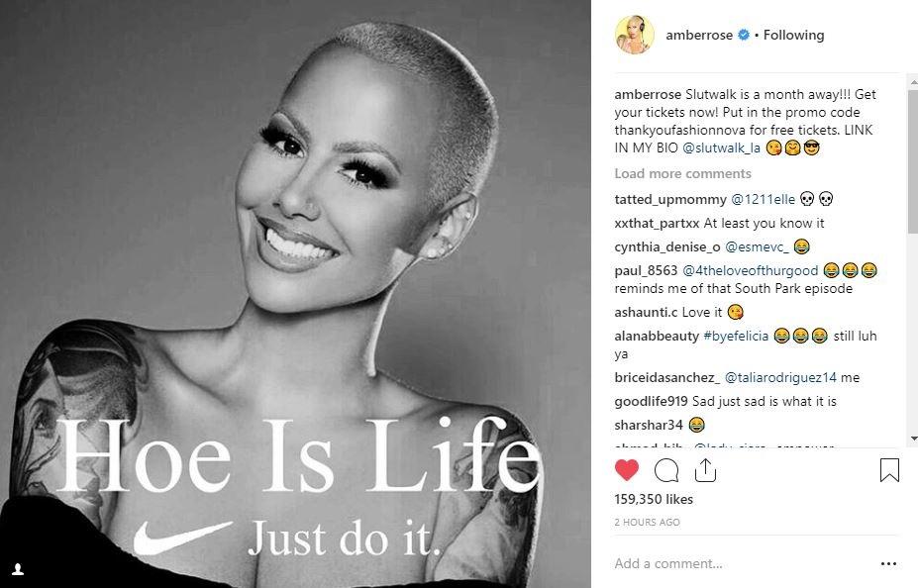Unlike the post via red heart icon
Viewport: 918px width, 588px height.
click(627, 470)
